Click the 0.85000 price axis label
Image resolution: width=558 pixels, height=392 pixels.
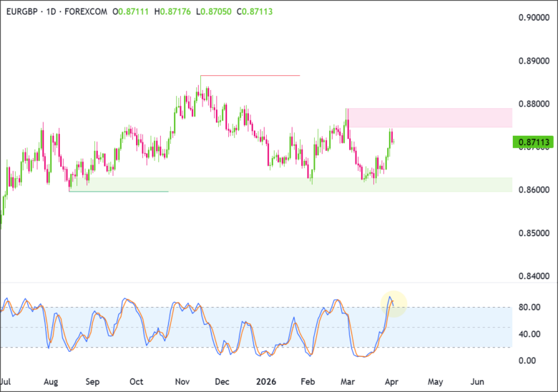(x=534, y=233)
